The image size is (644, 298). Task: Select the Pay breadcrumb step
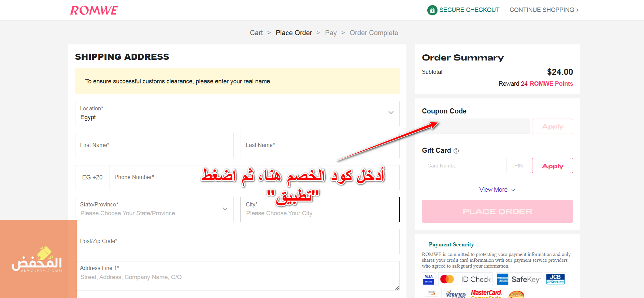(x=331, y=33)
